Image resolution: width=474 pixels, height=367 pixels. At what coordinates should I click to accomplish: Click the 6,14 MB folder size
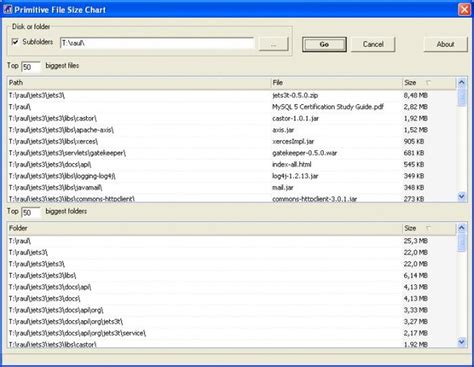click(416, 275)
